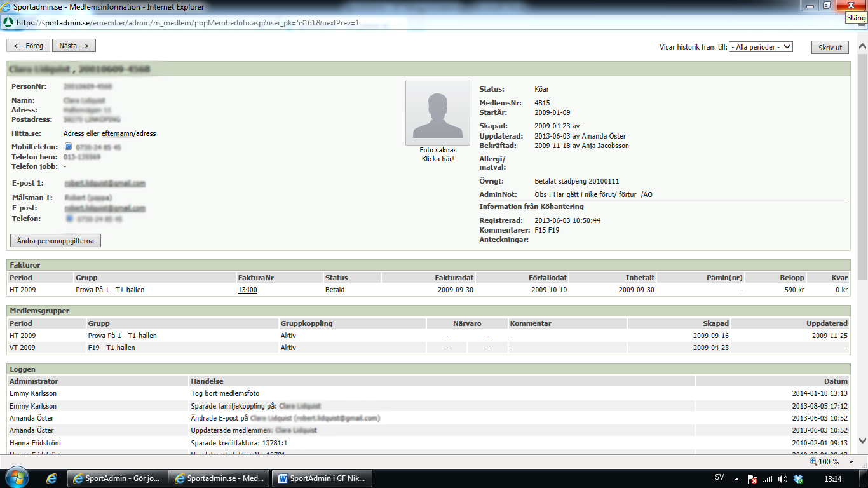This screenshot has width=868, height=488.
Task: Switch to SportAdmin - Gör jo... taskbar window
Action: coord(118,478)
